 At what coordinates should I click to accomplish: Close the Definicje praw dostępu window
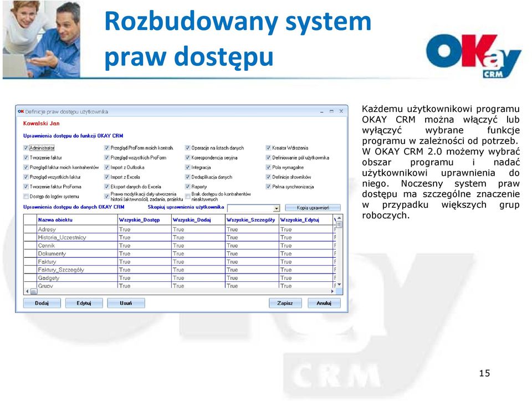click(x=341, y=111)
